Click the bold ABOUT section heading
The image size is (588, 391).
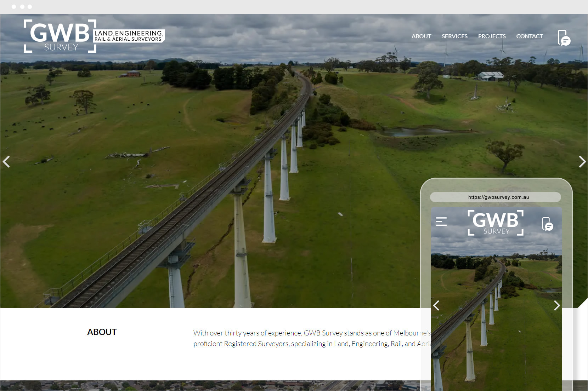pyautogui.click(x=102, y=332)
